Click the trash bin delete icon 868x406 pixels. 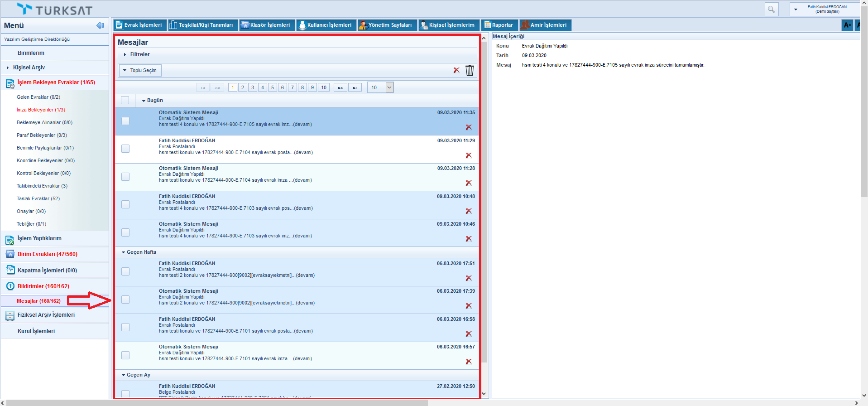click(x=470, y=70)
